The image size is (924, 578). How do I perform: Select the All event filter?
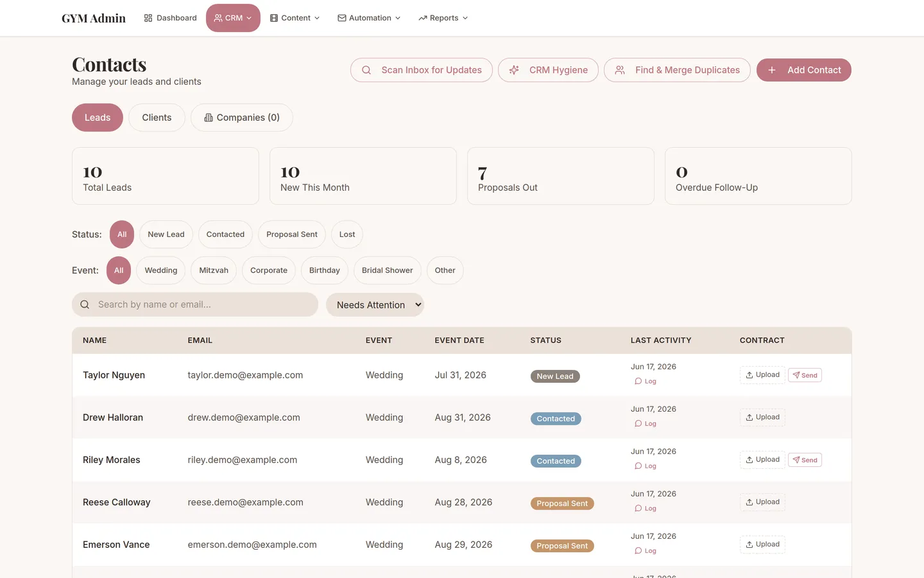point(119,270)
